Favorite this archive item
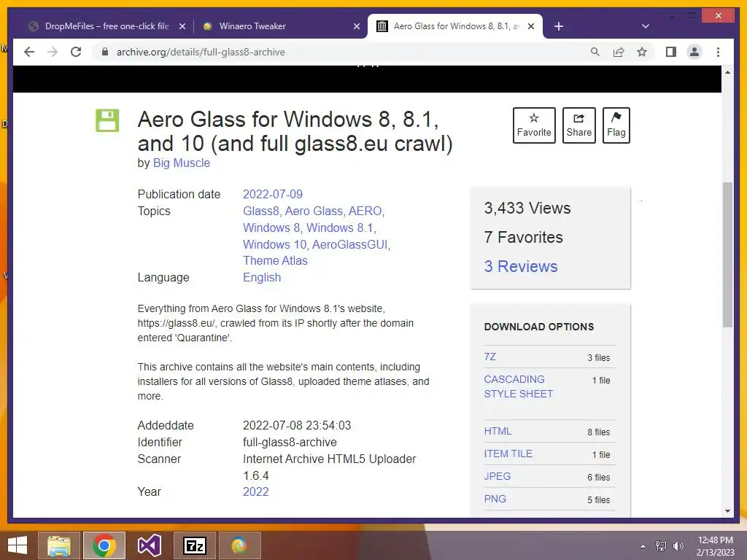Image resolution: width=747 pixels, height=560 pixels. [534, 125]
